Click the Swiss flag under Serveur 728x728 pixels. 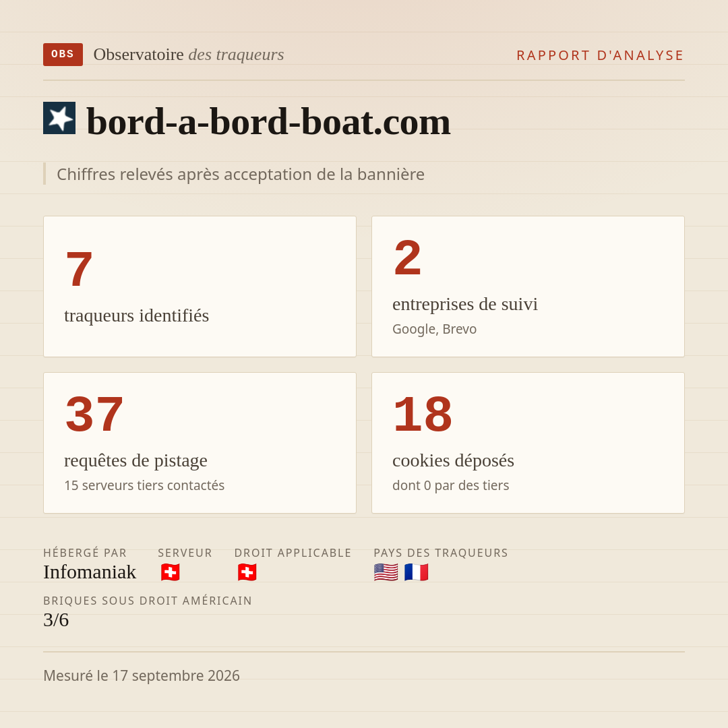click(171, 572)
